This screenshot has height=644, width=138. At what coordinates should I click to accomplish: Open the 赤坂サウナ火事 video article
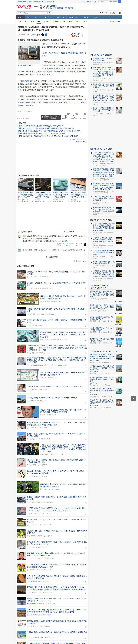click(56, 310)
